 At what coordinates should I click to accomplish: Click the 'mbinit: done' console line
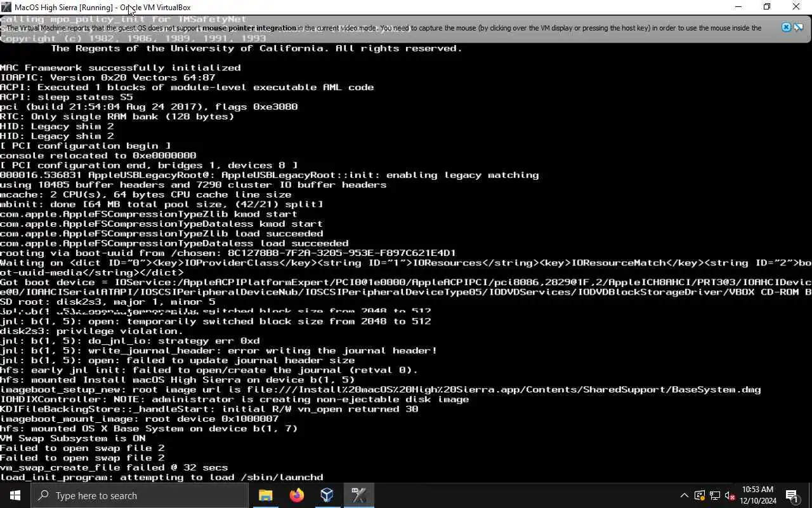coord(162,204)
